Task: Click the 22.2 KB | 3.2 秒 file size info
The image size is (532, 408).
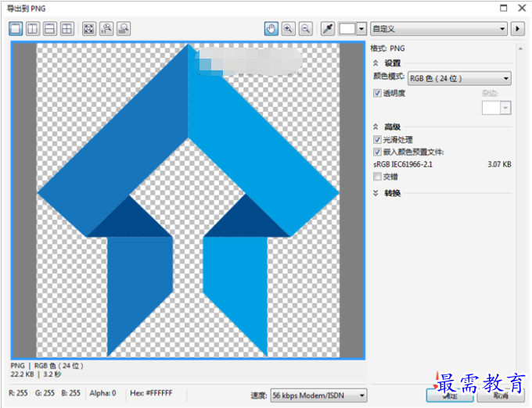Action: 36,374
